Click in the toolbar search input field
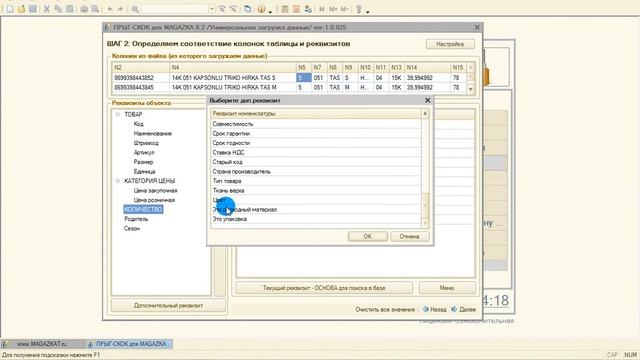The image size is (640, 360). [x=175, y=9]
